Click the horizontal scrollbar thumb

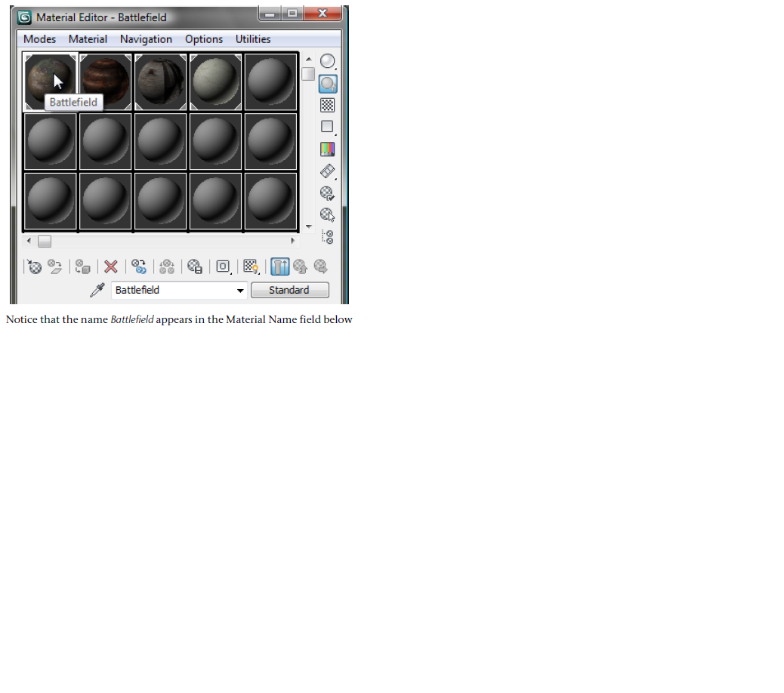45,242
